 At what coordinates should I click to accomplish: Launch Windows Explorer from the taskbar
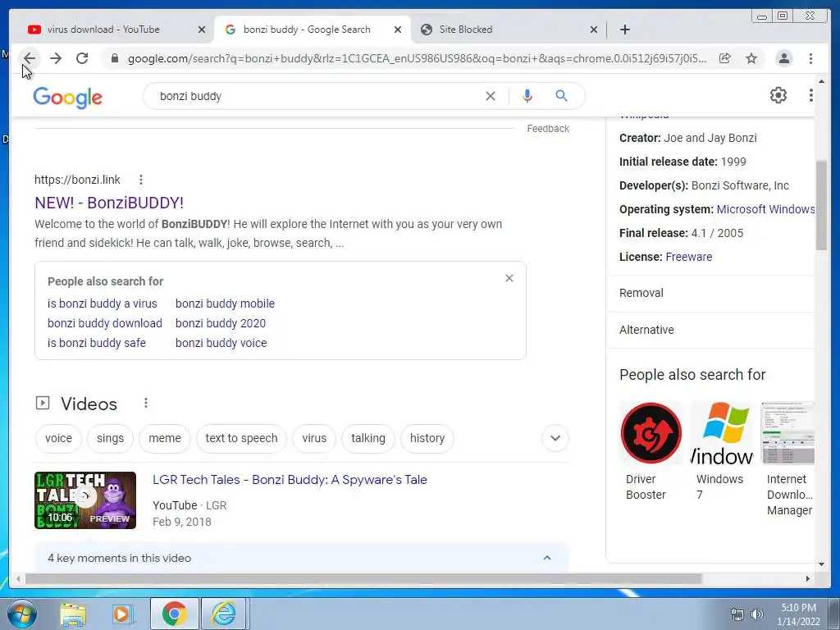(x=73, y=614)
